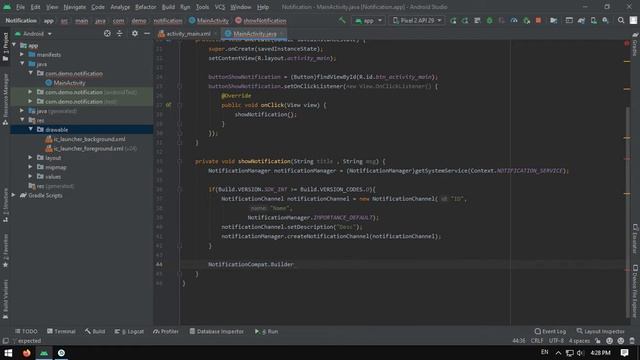The height and width of the screenshot is (360, 640).
Task: Click the Make Project hammer icon
Action: [x=342, y=20]
